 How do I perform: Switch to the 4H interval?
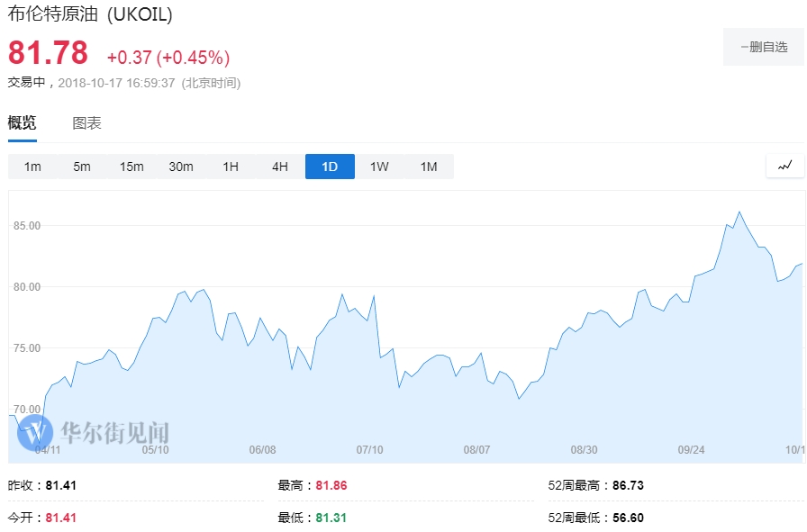coord(280,167)
